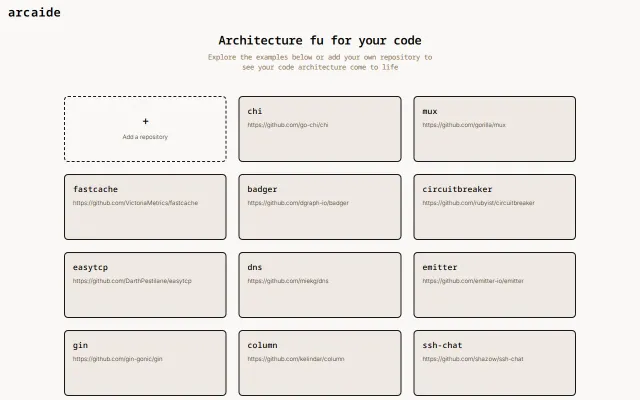Click the kelindar/column URL text
The image size is (640, 400).
(x=296, y=359)
